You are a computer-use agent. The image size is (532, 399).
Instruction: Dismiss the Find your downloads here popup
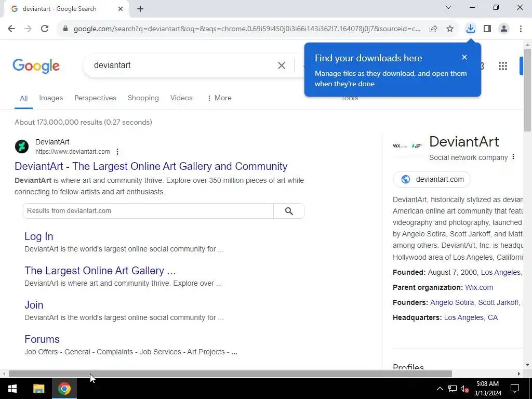pyautogui.click(x=464, y=57)
